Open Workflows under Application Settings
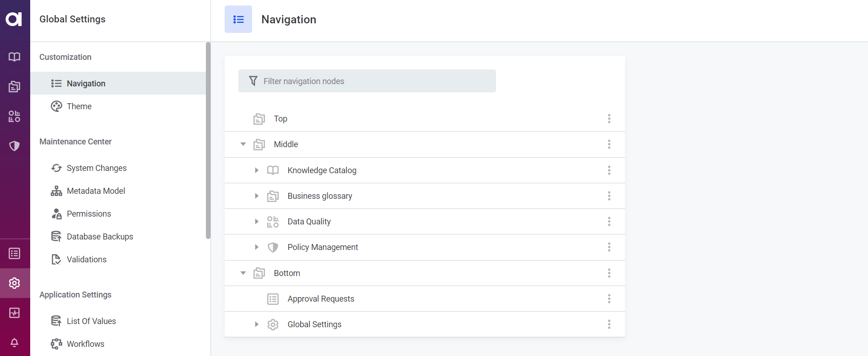 (x=86, y=344)
